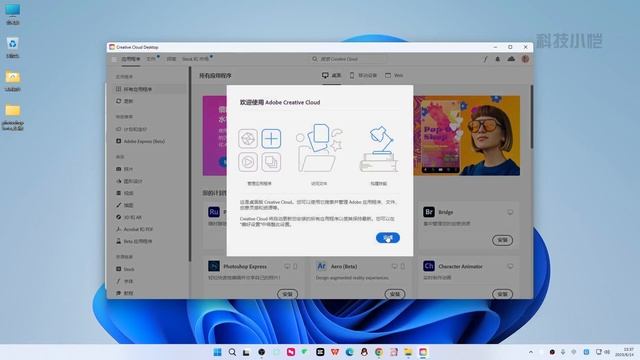Screen dimensions: 640x360
Task: Show notifications via the bell icon
Action: coord(498,59)
